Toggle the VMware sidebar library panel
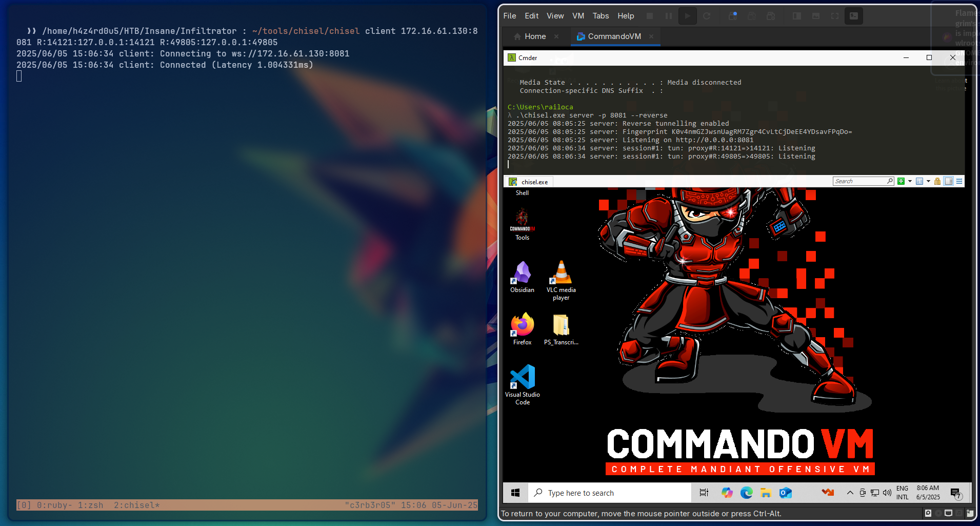Screen dimensions: 980x526 (796, 16)
